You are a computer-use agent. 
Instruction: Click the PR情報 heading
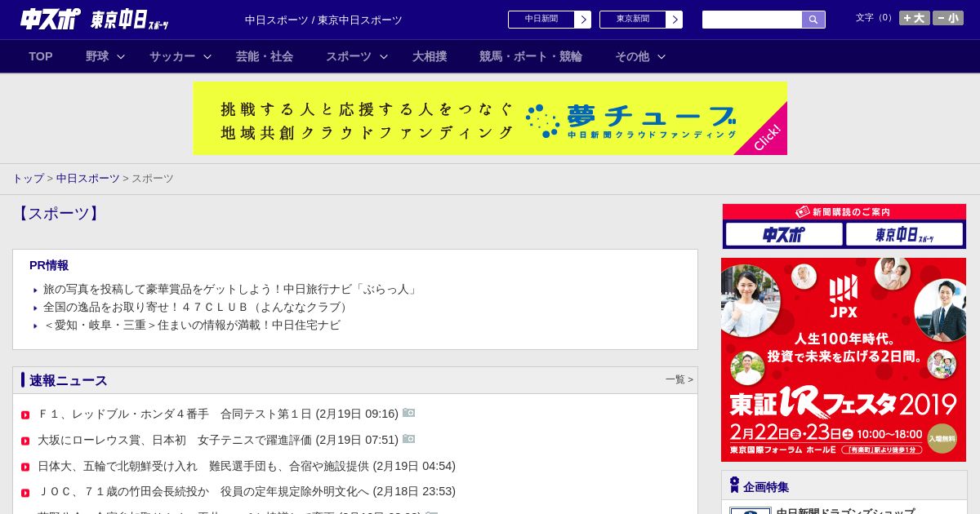pyautogui.click(x=49, y=265)
